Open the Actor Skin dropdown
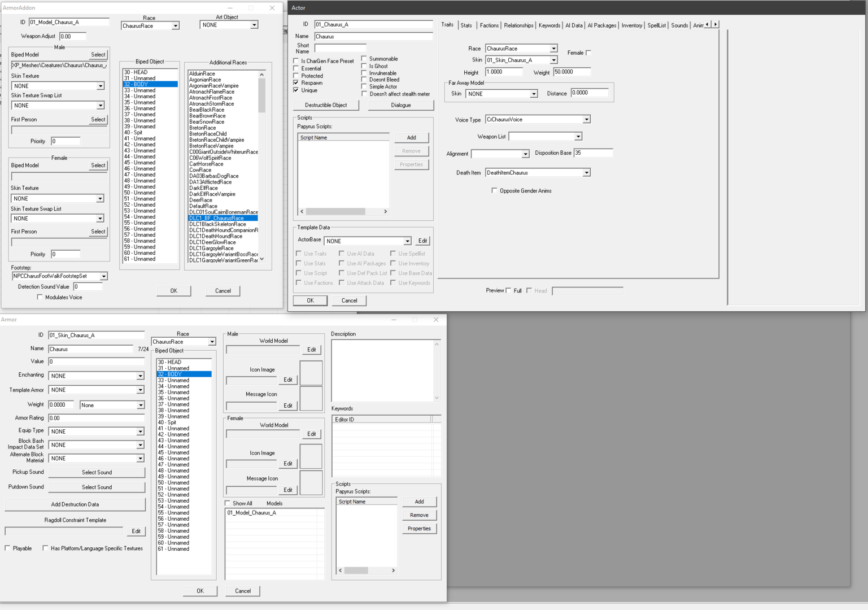The image size is (868, 610). click(553, 60)
